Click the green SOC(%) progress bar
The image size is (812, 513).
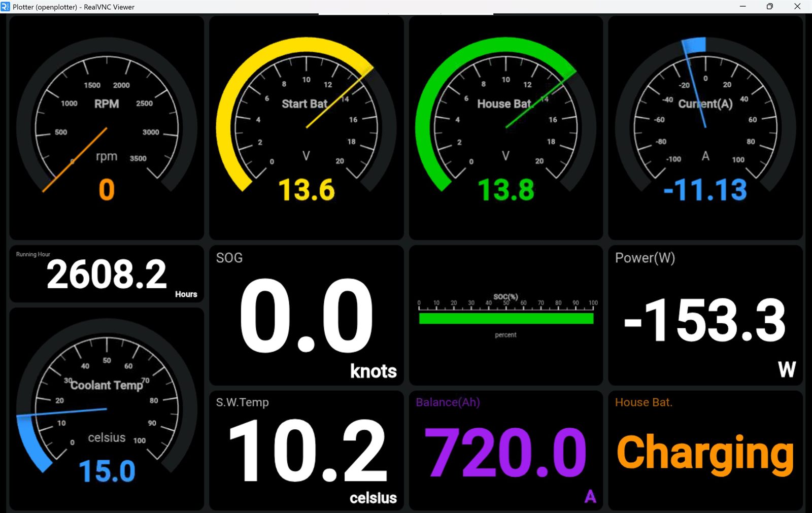[506, 319]
